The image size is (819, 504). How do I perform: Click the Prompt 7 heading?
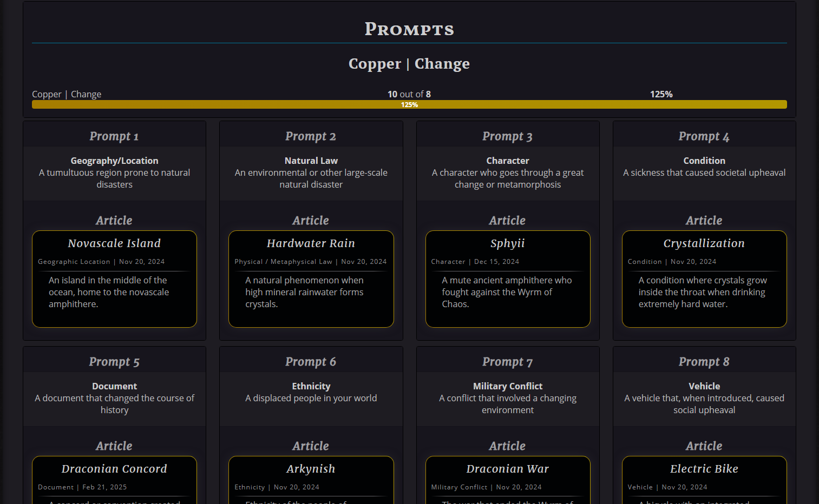click(x=507, y=362)
